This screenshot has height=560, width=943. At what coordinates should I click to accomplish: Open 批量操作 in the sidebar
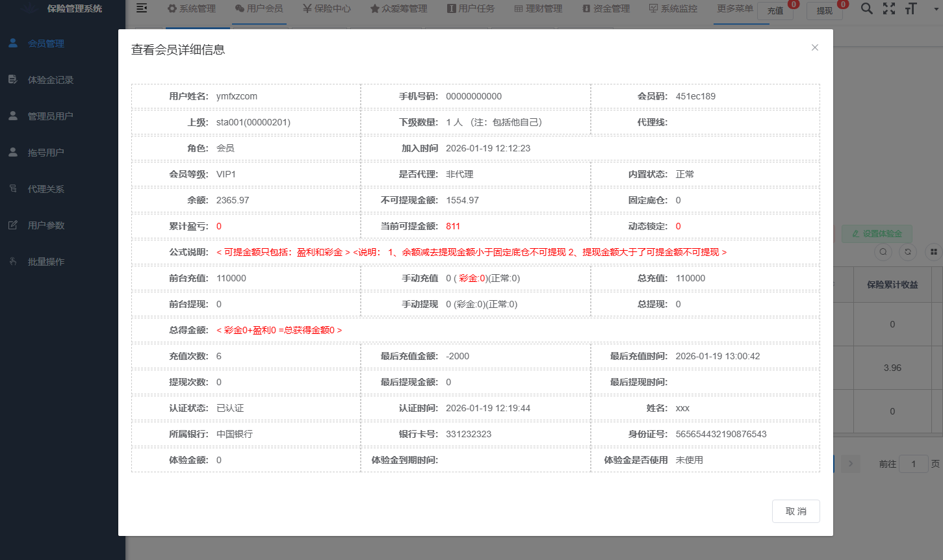pos(46,262)
